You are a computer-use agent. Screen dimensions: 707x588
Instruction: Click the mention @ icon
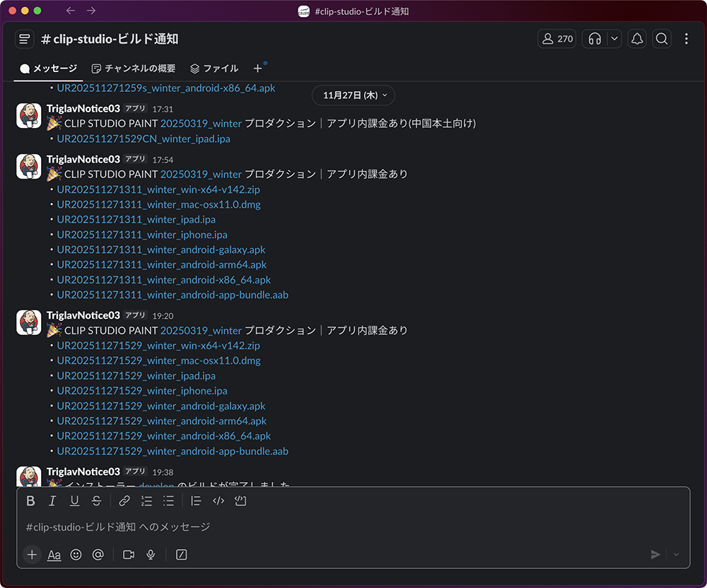pyautogui.click(x=98, y=555)
